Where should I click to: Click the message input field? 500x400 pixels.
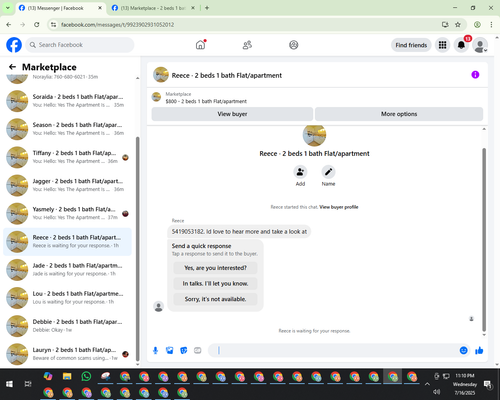click(333, 350)
